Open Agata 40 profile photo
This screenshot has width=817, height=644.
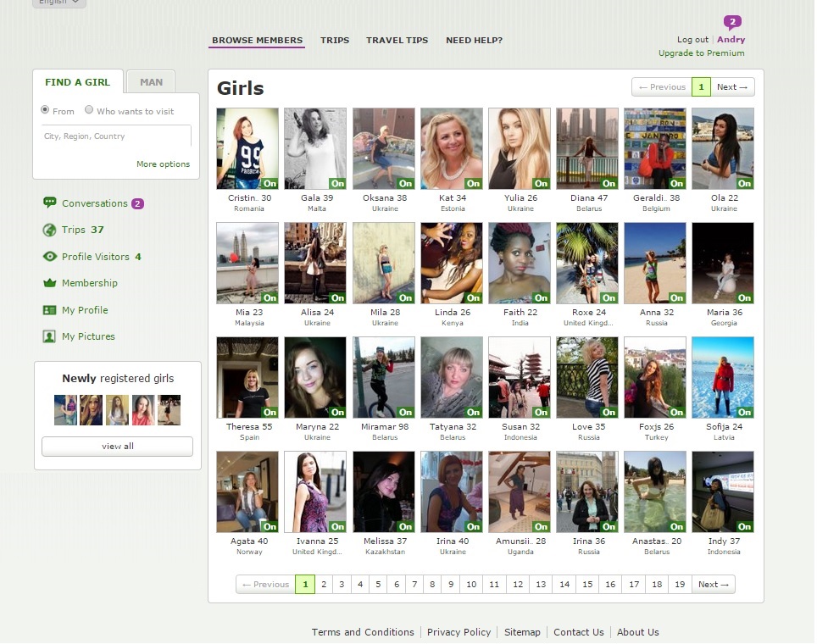coord(247,491)
